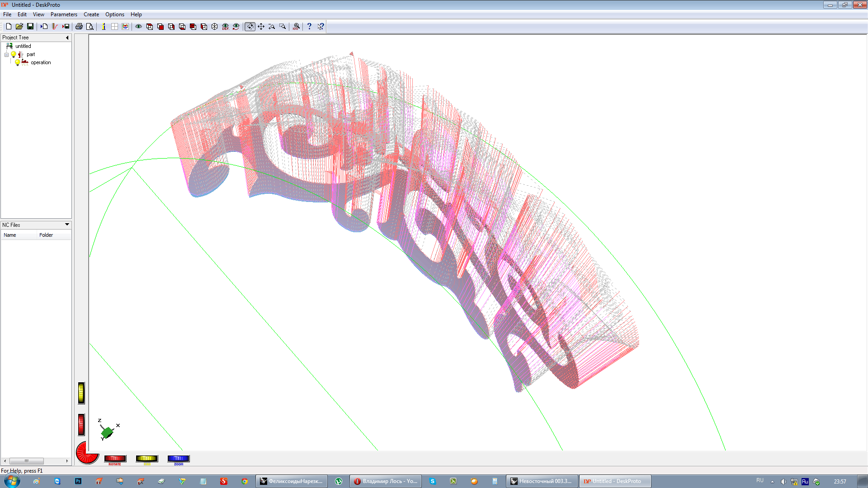This screenshot has height=488, width=868.
Task: Select the isometric view icon
Action: [x=215, y=27]
